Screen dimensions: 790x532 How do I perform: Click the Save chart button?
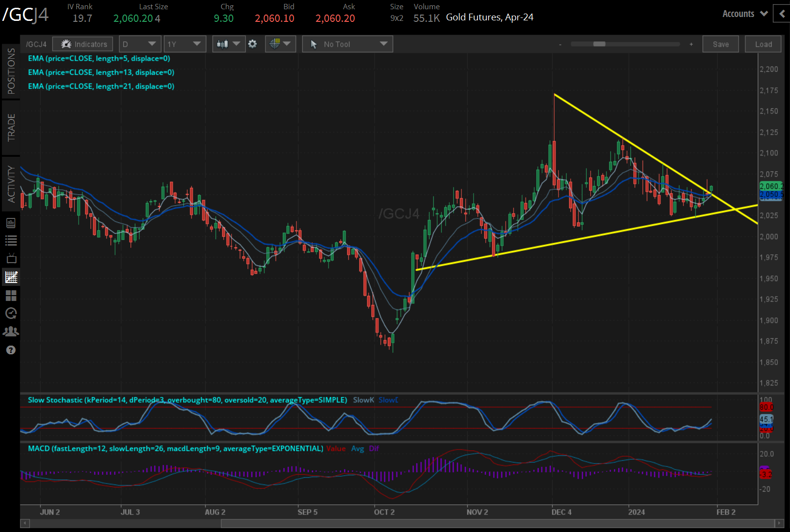(721, 44)
